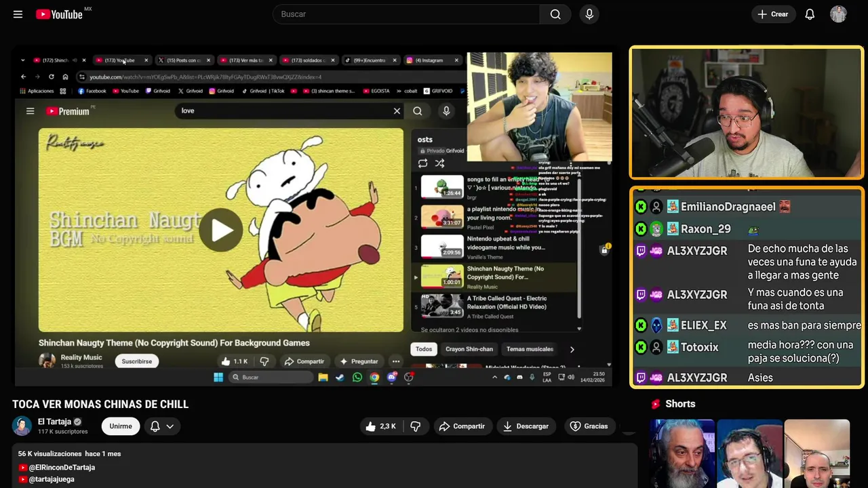Open the Windows Start button in the stream

(x=218, y=378)
